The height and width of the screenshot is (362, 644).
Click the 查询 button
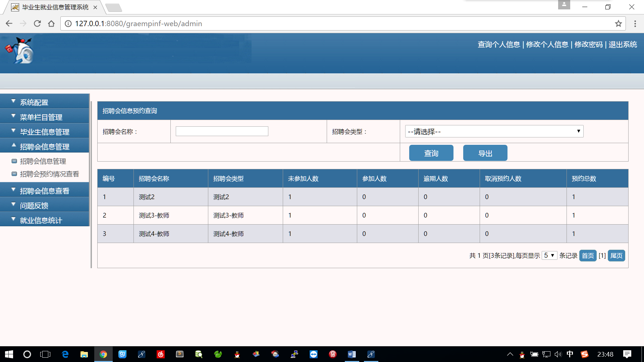(x=431, y=153)
